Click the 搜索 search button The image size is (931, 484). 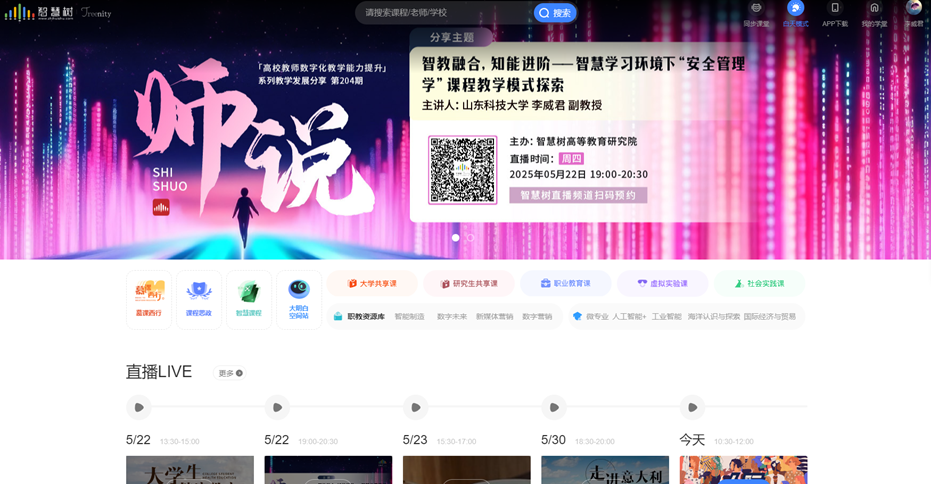pos(555,13)
